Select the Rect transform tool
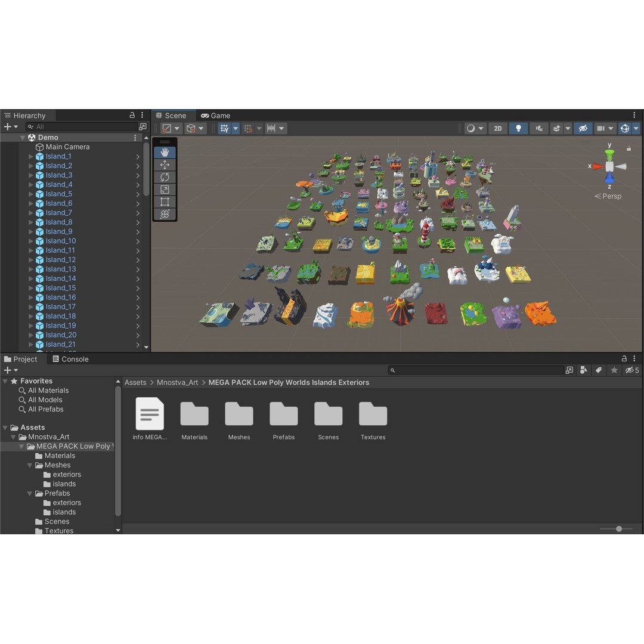The width and height of the screenshot is (644, 644). click(x=165, y=202)
